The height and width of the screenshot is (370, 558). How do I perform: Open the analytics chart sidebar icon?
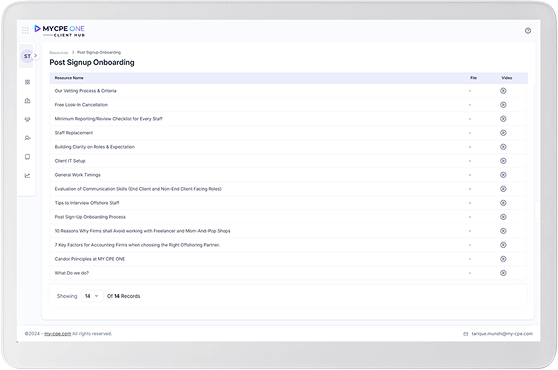[x=27, y=175]
